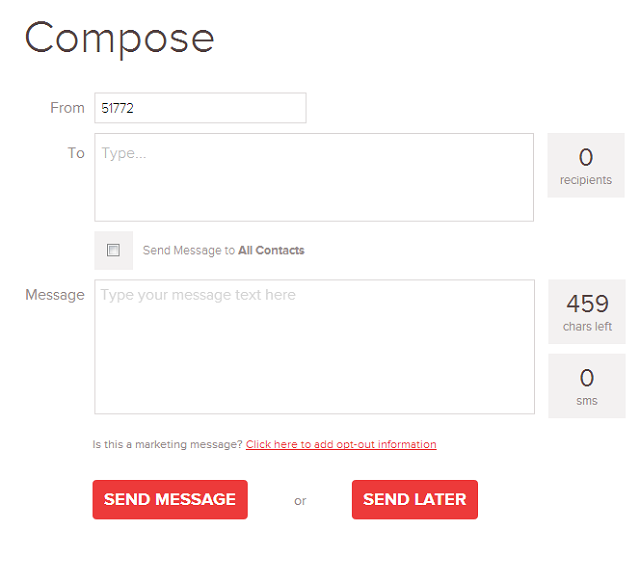Click the bold All Contacts text
This screenshot has height=583, width=640.
[271, 250]
